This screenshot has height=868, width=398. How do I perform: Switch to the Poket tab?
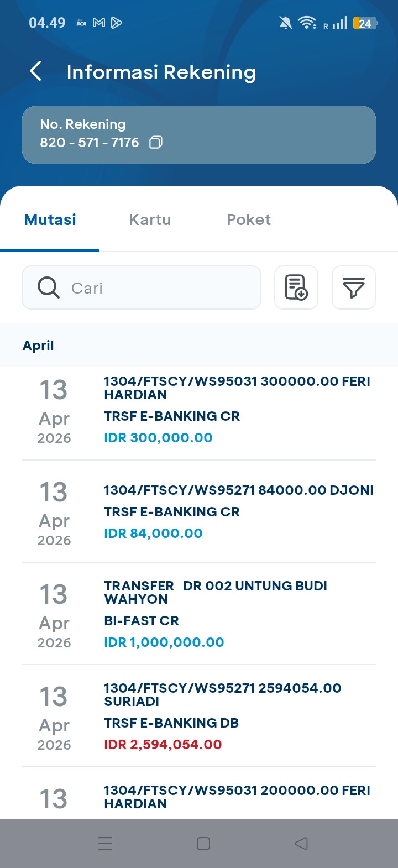[249, 219]
